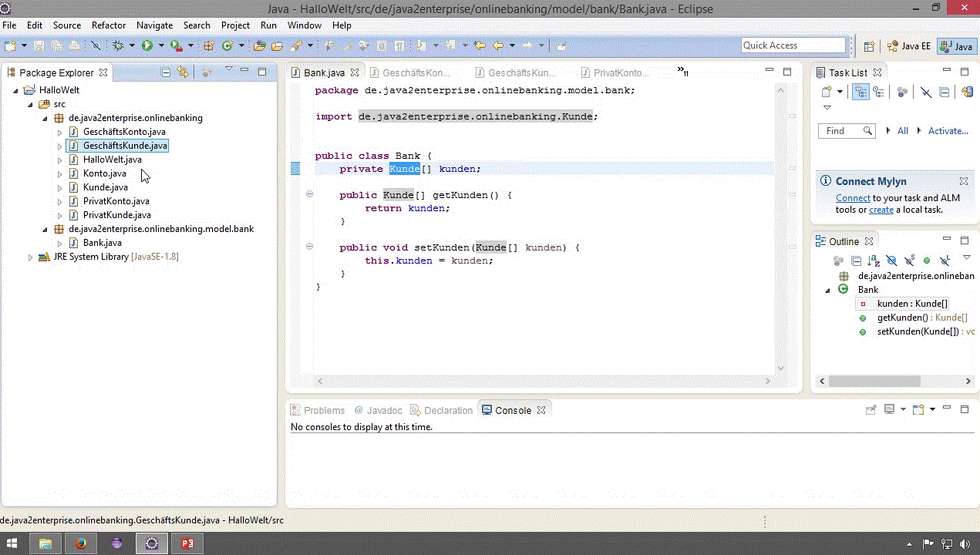Click the create local task link

881,210
